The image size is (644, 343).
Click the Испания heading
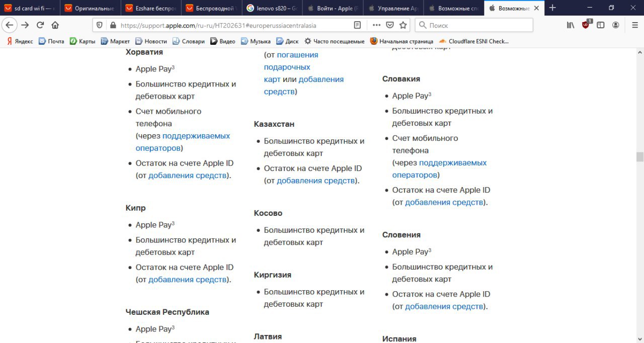(x=399, y=338)
